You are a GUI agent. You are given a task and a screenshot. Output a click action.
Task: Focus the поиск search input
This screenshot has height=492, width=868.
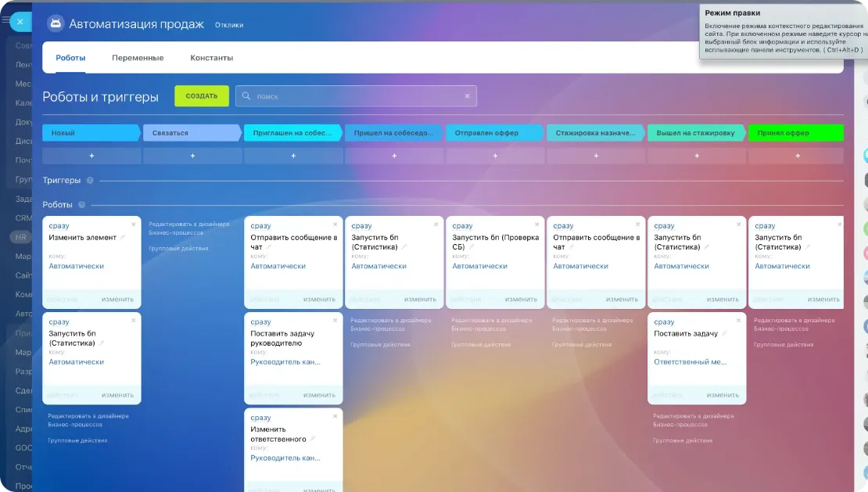click(x=357, y=96)
